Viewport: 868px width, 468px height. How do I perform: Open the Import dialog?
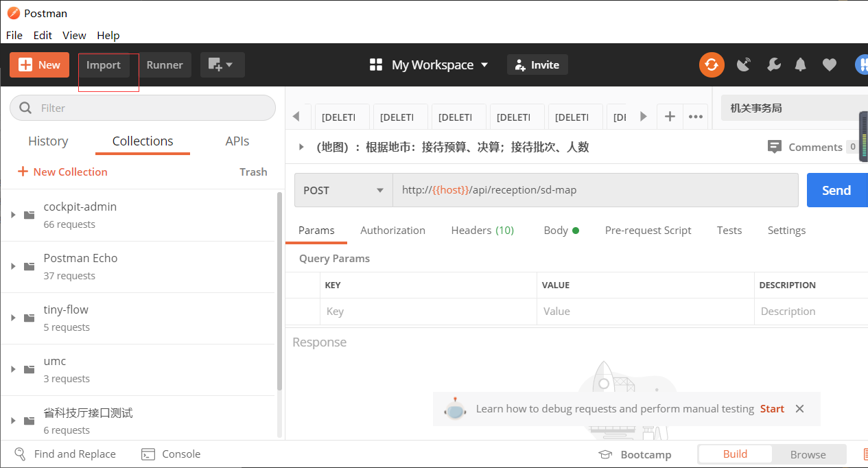(104, 65)
